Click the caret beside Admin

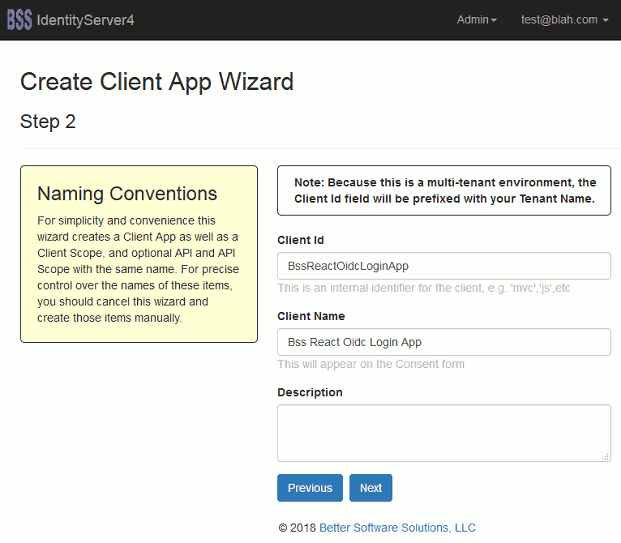click(493, 20)
